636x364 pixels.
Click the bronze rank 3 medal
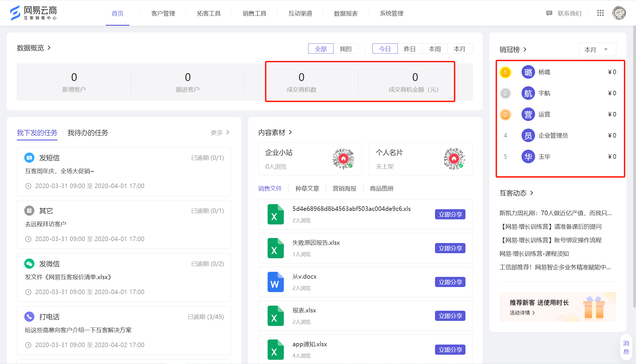coord(505,115)
